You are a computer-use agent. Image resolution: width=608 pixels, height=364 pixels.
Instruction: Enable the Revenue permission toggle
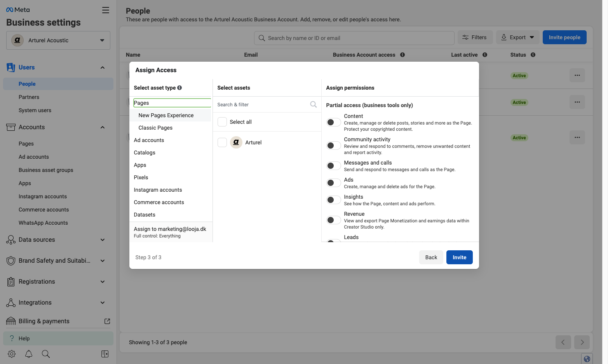334,220
